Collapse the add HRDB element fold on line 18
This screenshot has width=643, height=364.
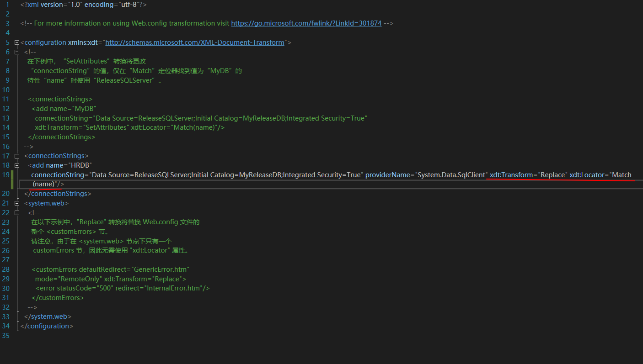pyautogui.click(x=17, y=165)
